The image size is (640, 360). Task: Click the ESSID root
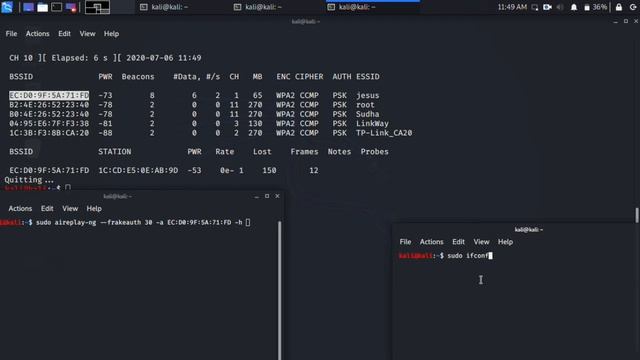[365, 104]
